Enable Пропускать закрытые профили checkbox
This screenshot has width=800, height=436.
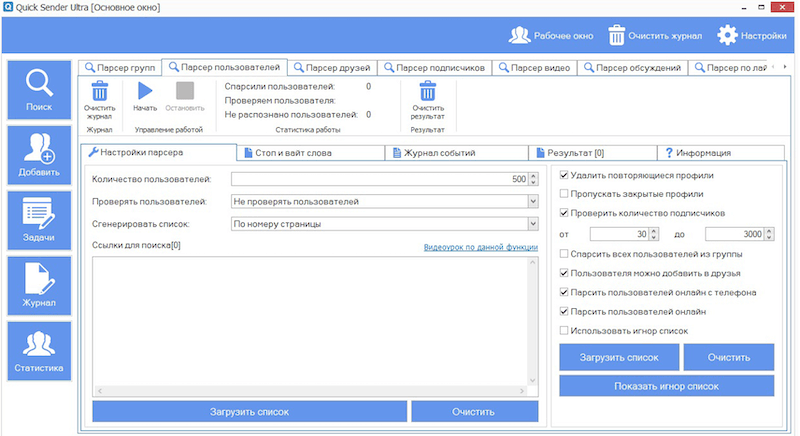pos(565,194)
